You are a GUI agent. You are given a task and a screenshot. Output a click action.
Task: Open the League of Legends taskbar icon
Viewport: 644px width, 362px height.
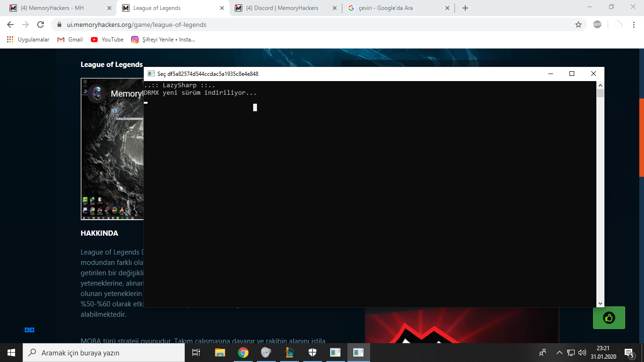(x=289, y=353)
